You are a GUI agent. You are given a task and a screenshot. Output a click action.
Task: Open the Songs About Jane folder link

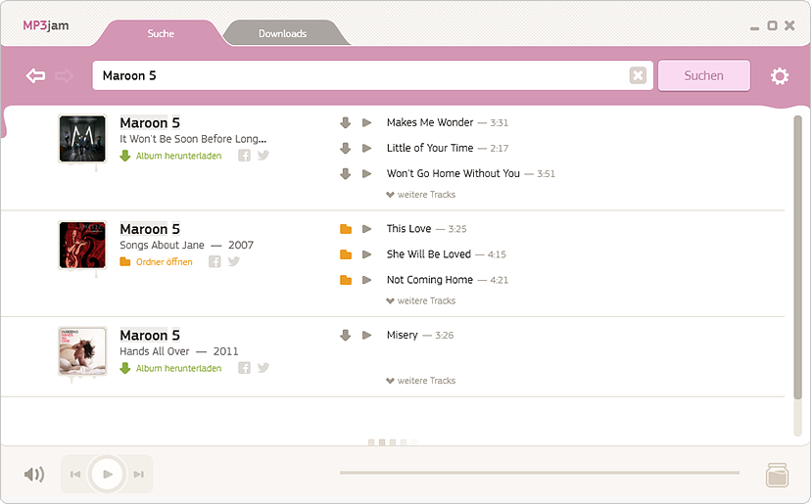(x=157, y=262)
